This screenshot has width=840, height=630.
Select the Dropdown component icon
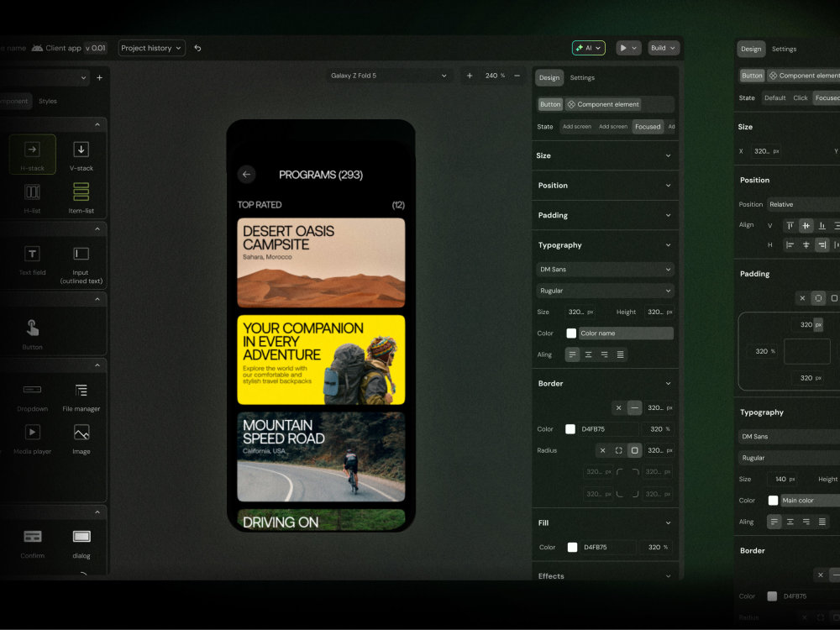(x=32, y=390)
